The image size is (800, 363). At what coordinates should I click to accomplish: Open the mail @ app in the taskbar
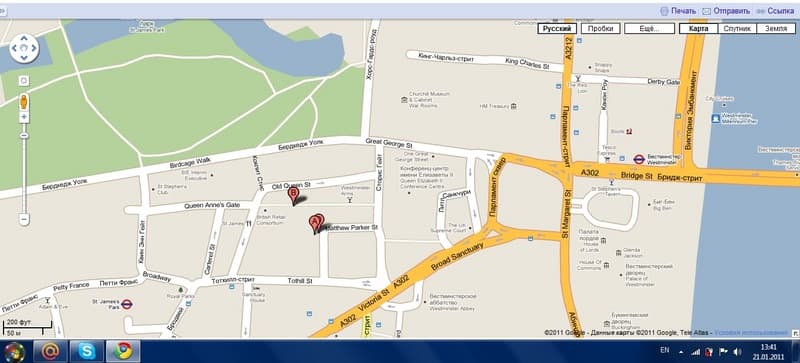tap(51, 351)
